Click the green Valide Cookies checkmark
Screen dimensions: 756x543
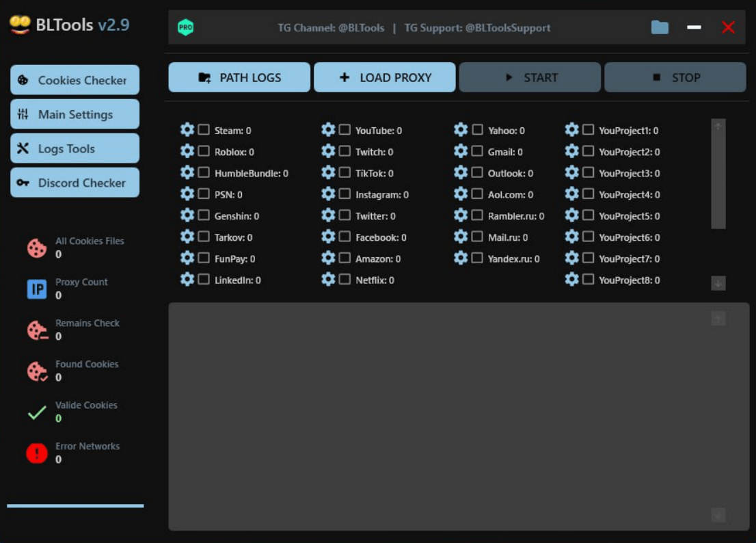37,412
